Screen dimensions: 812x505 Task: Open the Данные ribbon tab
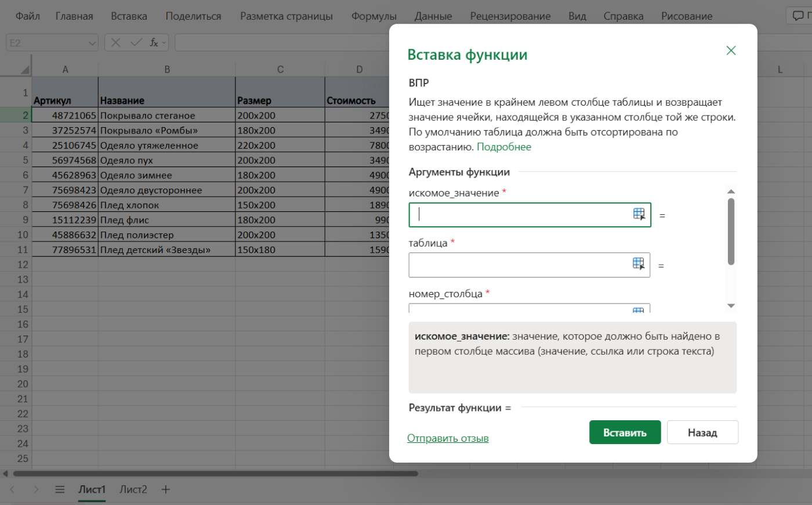[x=433, y=16]
